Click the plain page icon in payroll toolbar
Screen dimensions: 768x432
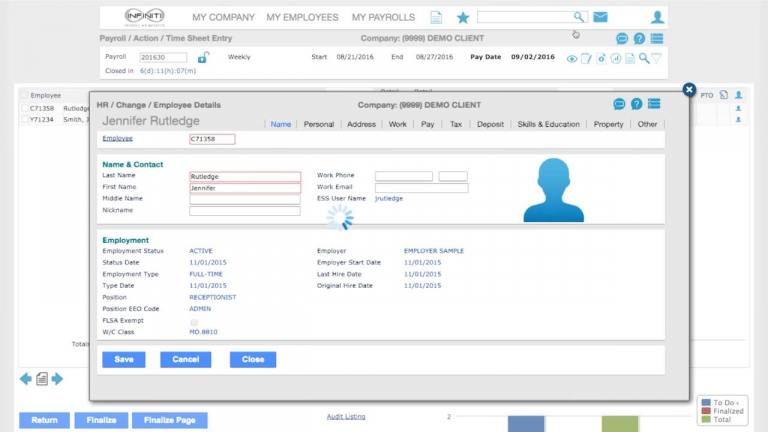click(x=630, y=58)
